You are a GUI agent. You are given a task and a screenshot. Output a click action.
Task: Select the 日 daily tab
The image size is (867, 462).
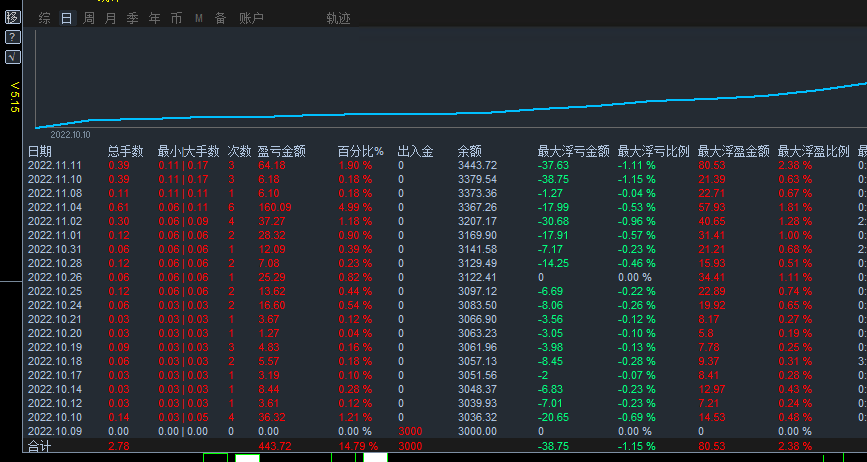click(66, 18)
